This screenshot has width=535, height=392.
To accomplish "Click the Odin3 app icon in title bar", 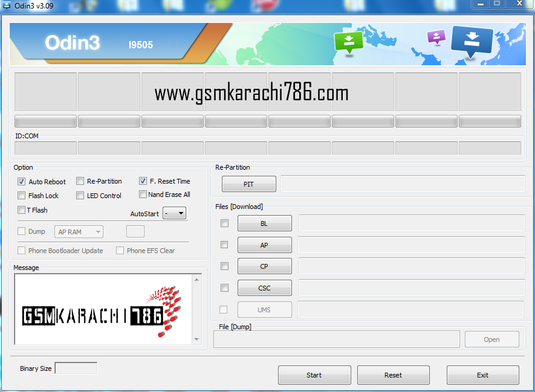I will pyautogui.click(x=7, y=5).
